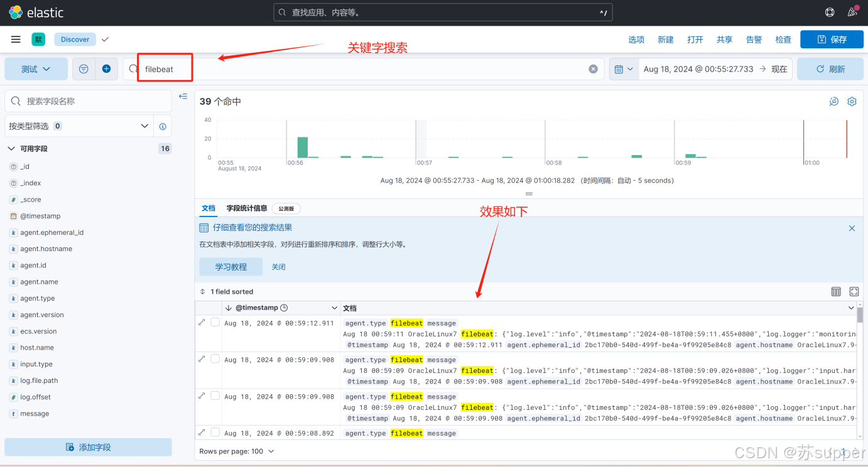Focus the global search field
The image size is (868, 467).
click(x=443, y=13)
